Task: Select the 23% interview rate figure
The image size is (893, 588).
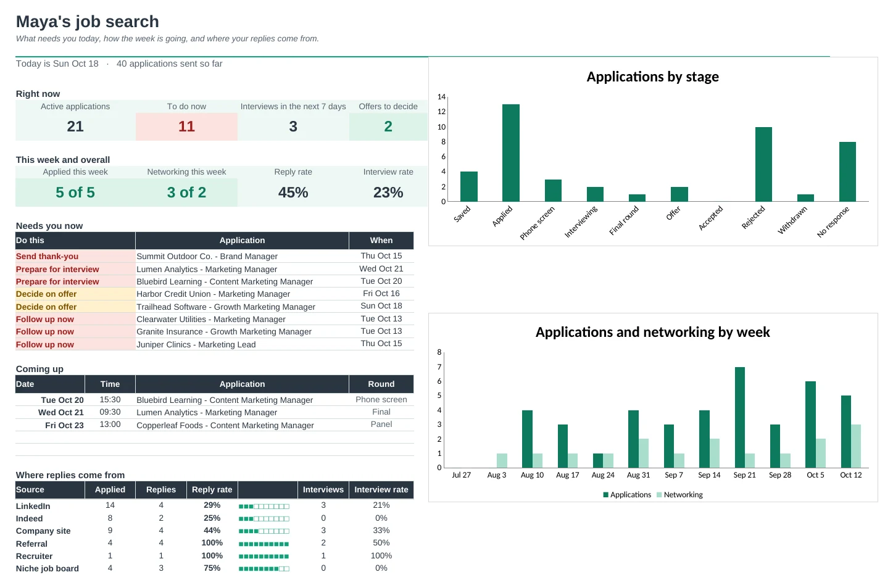Action: tap(388, 193)
